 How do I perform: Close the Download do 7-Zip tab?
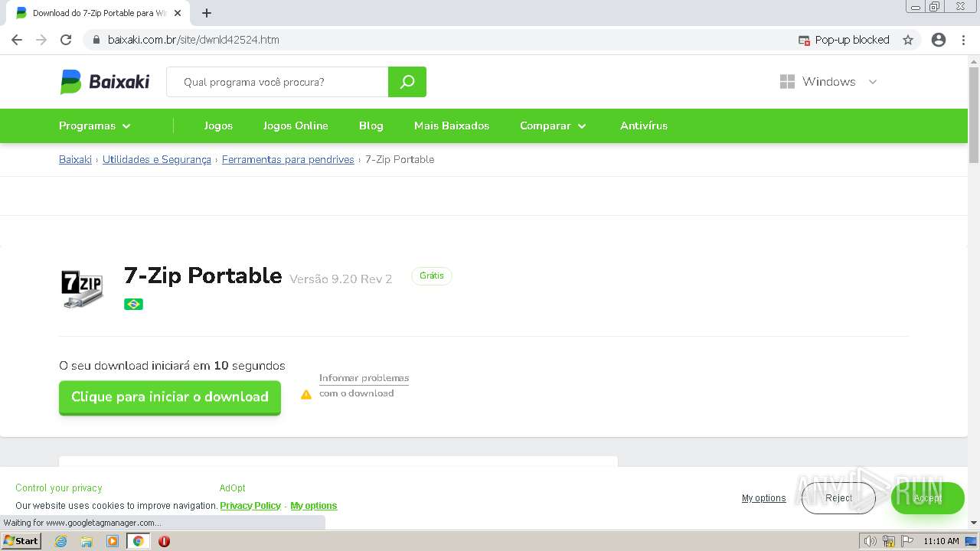[x=178, y=13]
